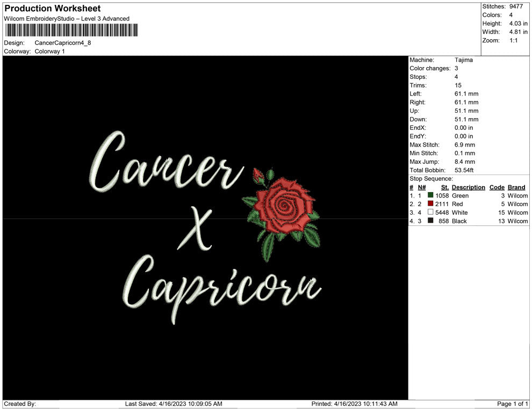This screenshot has height=409, width=532.
Task: Click the Total Bobbin 53.54ft value
Action: tap(463, 170)
